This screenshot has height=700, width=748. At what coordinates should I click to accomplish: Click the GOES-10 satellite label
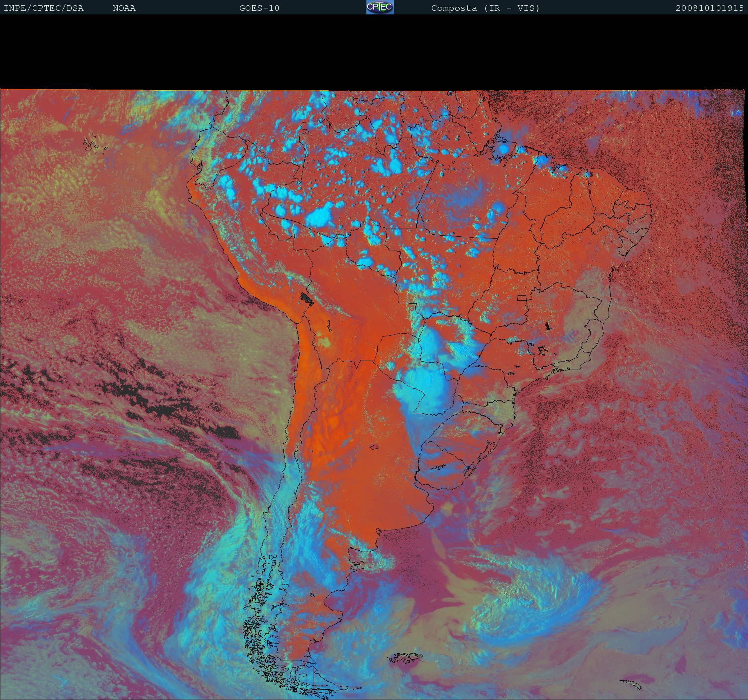click(x=259, y=8)
